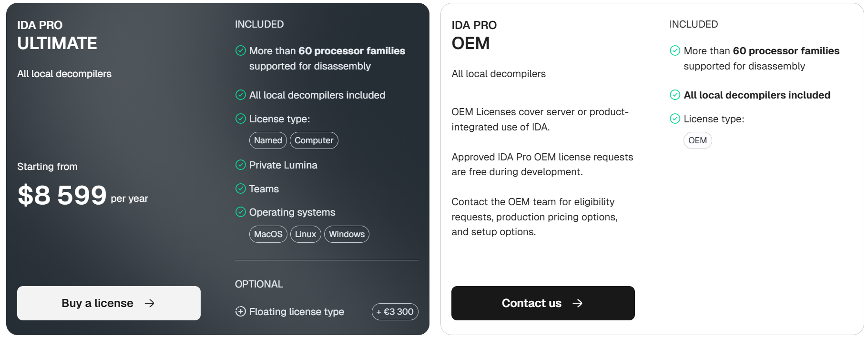Select the +€3 300 floating license price badge
868x347 pixels.
395,312
